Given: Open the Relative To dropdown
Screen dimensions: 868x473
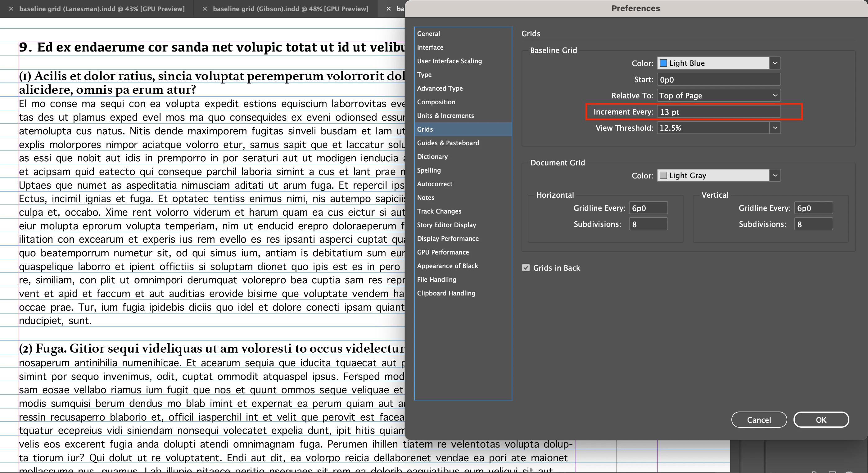Looking at the screenshot, I should (x=718, y=96).
